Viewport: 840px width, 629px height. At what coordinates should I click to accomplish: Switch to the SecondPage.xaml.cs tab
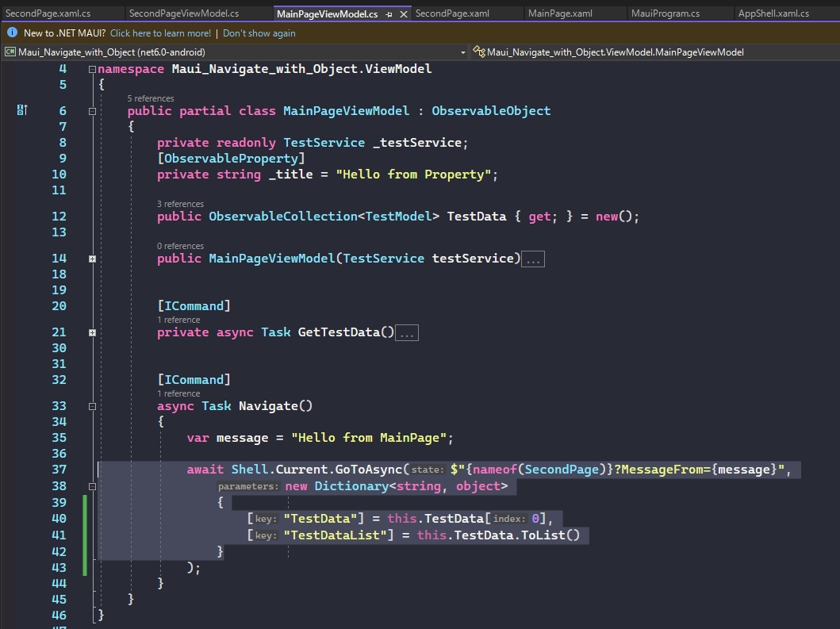pyautogui.click(x=48, y=13)
